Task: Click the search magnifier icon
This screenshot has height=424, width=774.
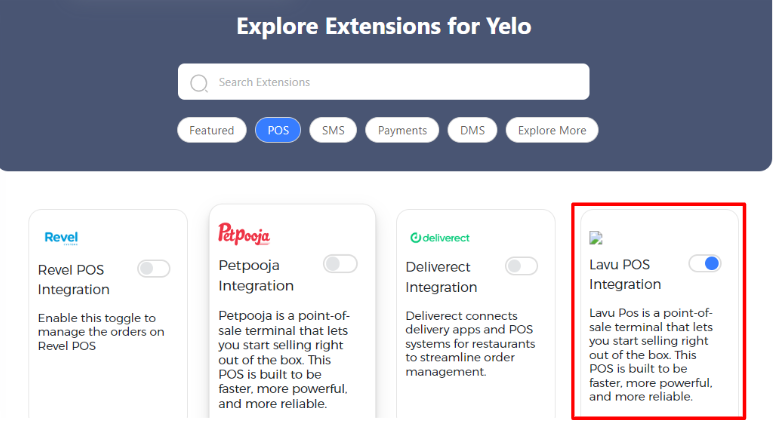Action: click(199, 83)
